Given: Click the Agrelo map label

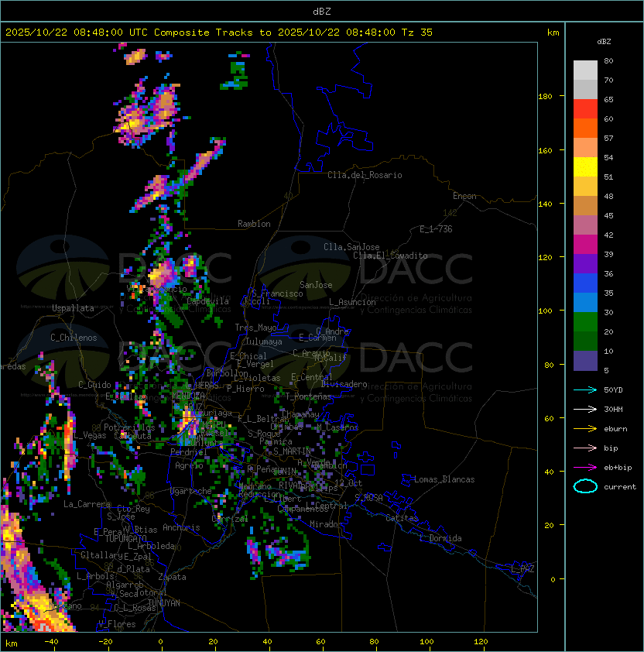Looking at the screenshot, I should click(189, 465).
